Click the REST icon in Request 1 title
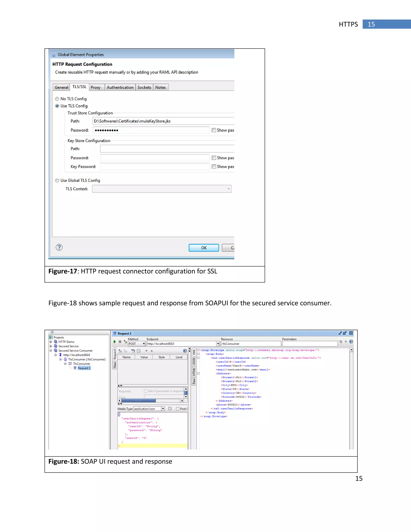Screen dimensions: 411x532 (x=115, y=333)
